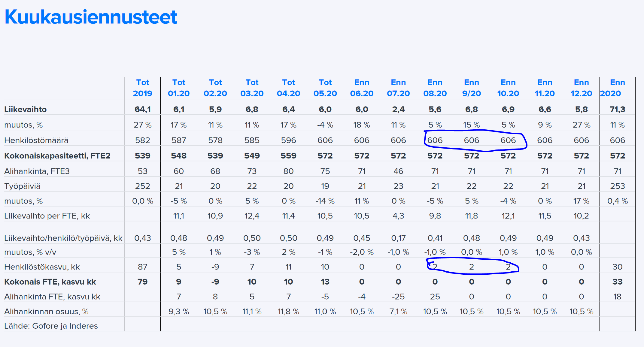Select the Henkilöstökasvu, kk row label
The width and height of the screenshot is (644, 347).
click(x=42, y=267)
